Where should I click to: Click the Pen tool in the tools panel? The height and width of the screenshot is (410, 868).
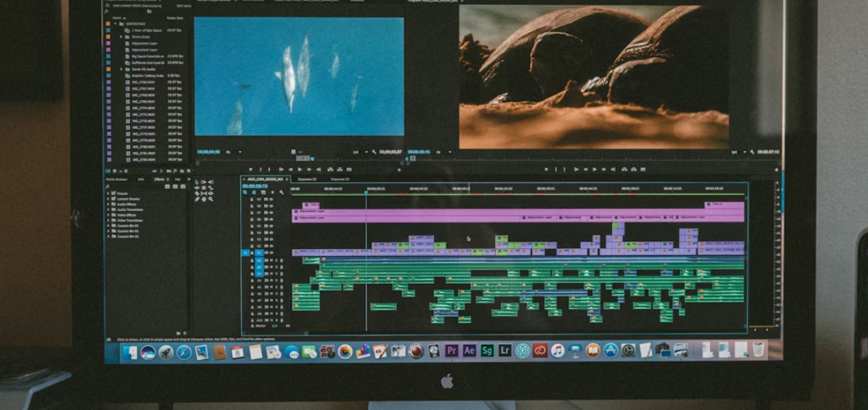(x=197, y=198)
